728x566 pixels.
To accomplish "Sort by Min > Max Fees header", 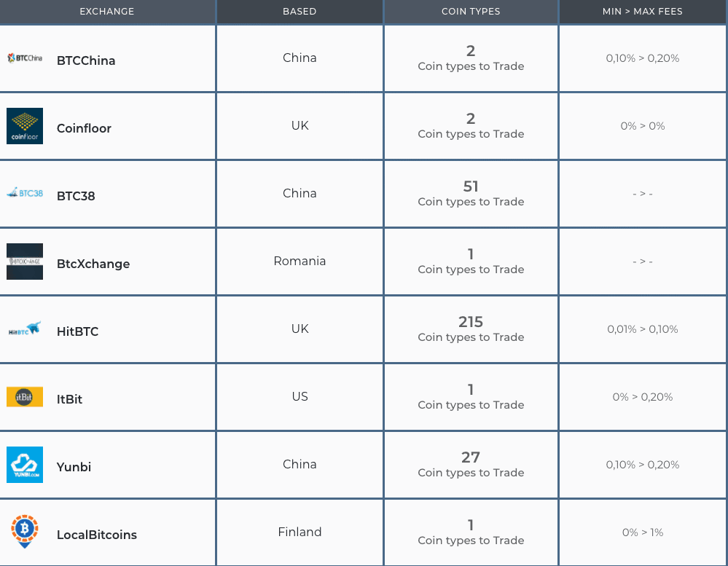I will (643, 12).
